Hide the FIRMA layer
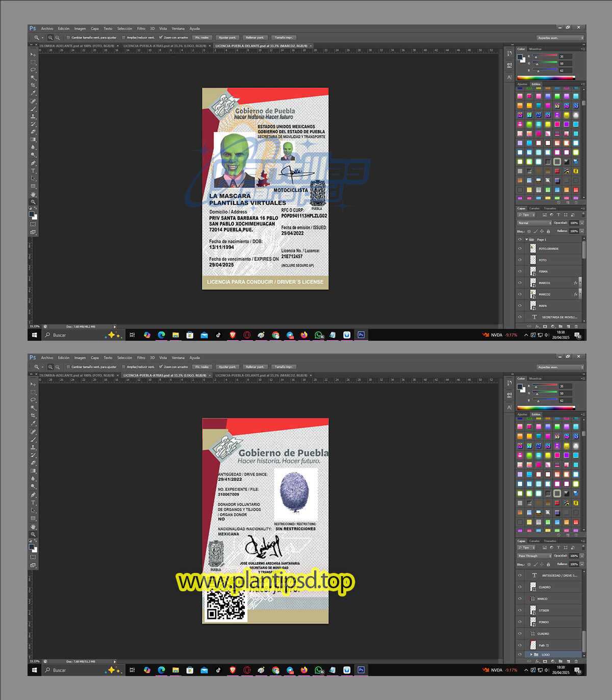Viewport: 612px width, 700px height. pyautogui.click(x=520, y=271)
